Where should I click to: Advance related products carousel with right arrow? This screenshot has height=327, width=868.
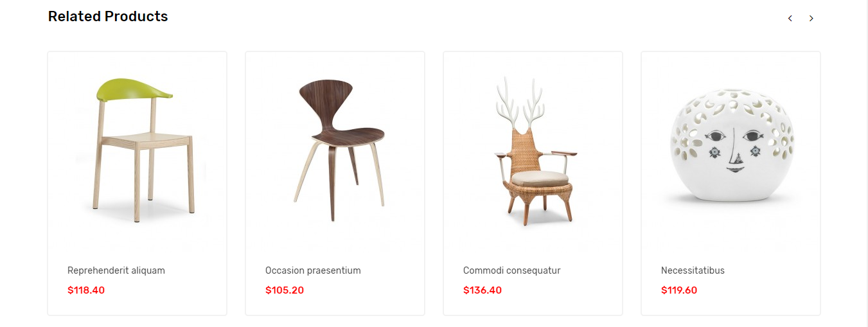coord(811,19)
